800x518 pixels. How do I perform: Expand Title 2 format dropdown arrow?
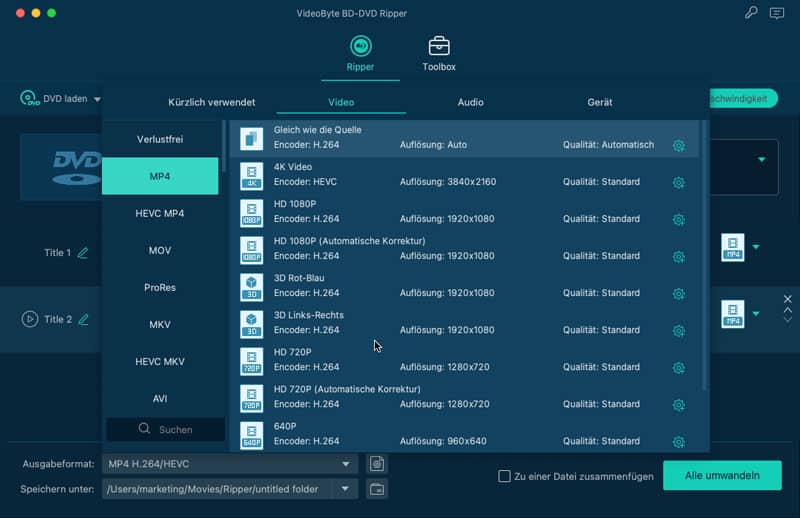pos(756,313)
